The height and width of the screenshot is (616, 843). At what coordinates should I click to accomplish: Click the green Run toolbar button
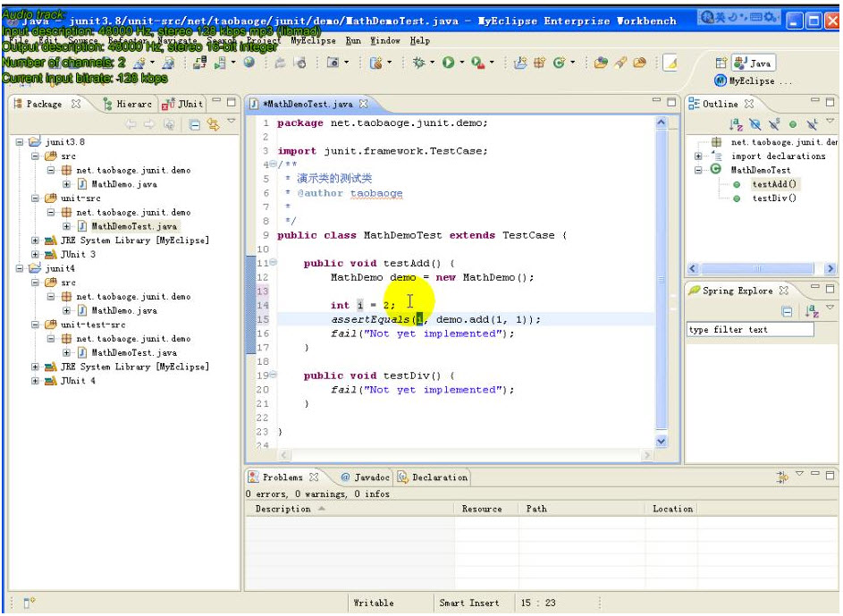pyautogui.click(x=448, y=62)
